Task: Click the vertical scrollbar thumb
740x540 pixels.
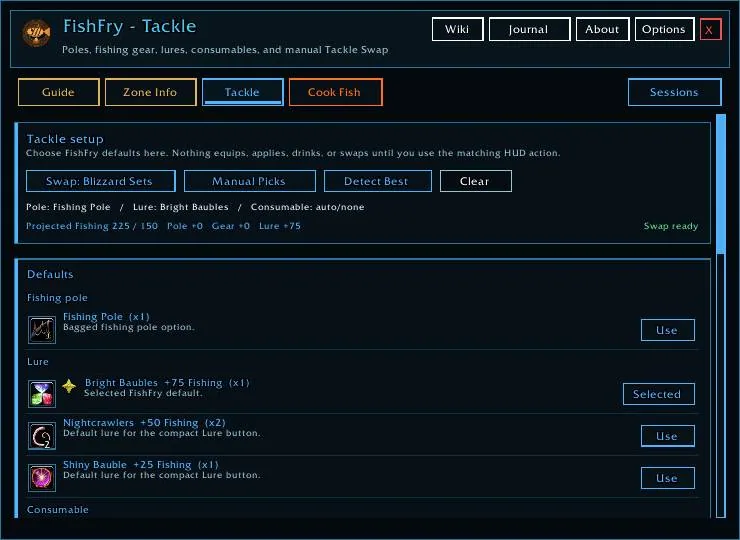Action: coord(721,184)
